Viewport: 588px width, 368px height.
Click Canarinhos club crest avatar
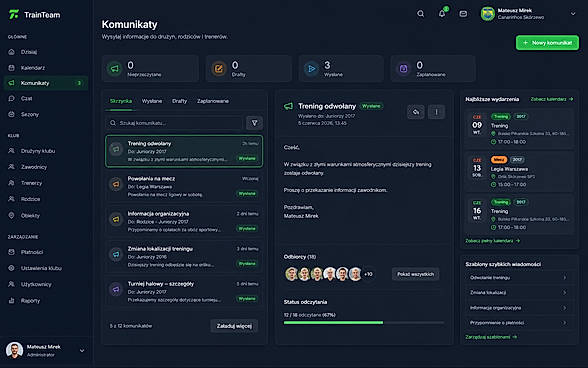pyautogui.click(x=488, y=14)
